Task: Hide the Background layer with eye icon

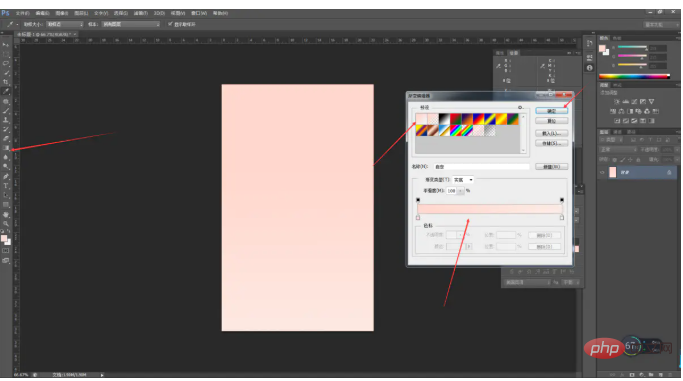Action: 602,173
